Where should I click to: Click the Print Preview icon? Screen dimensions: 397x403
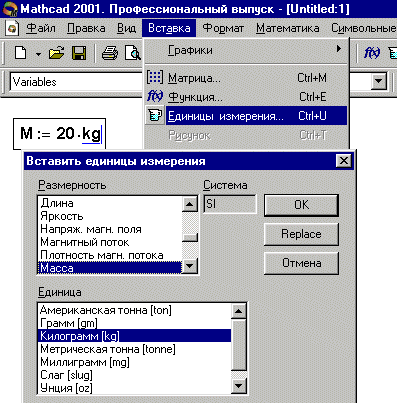click(133, 53)
